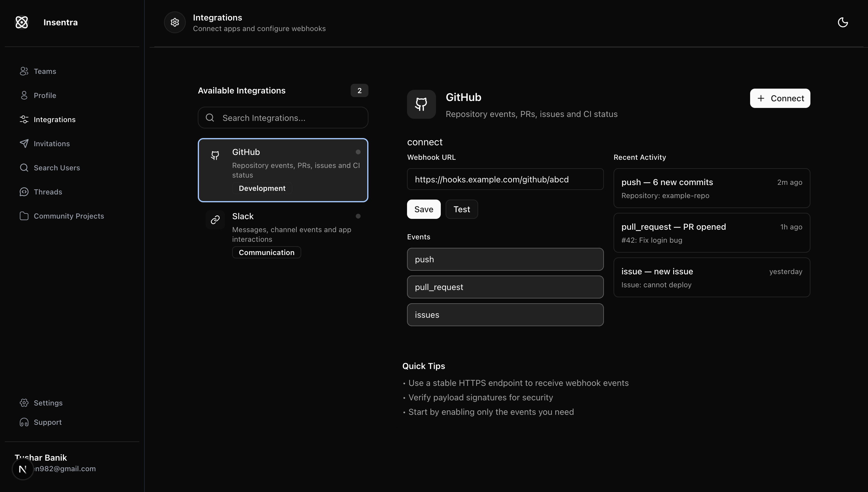868x492 pixels.
Task: Open Support from sidebar
Action: point(48,422)
